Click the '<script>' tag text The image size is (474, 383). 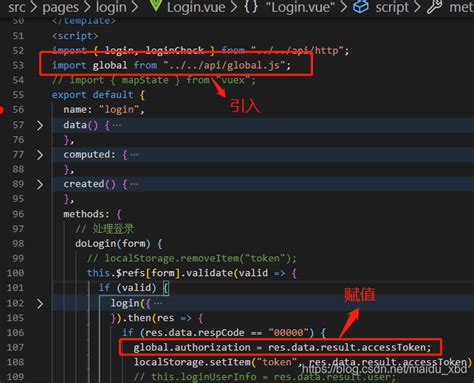75,36
